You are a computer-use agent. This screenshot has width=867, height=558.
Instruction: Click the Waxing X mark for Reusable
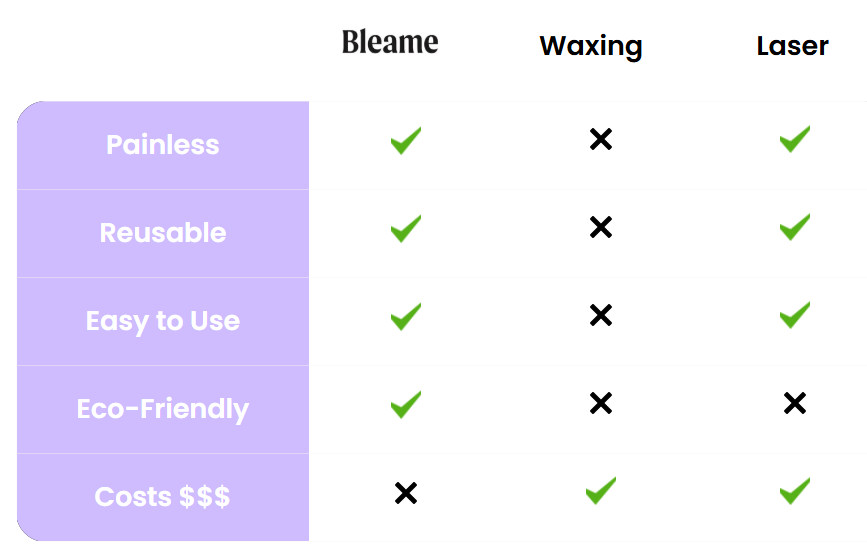coord(600,228)
